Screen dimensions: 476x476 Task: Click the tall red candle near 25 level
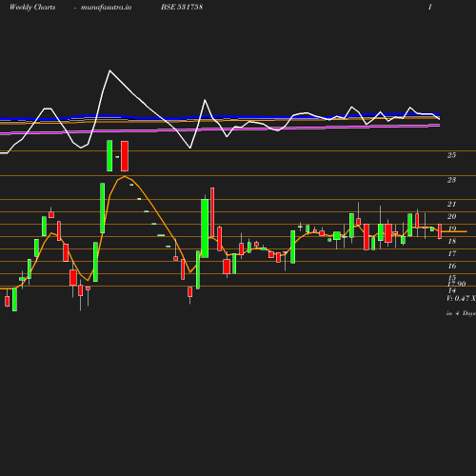125,156
